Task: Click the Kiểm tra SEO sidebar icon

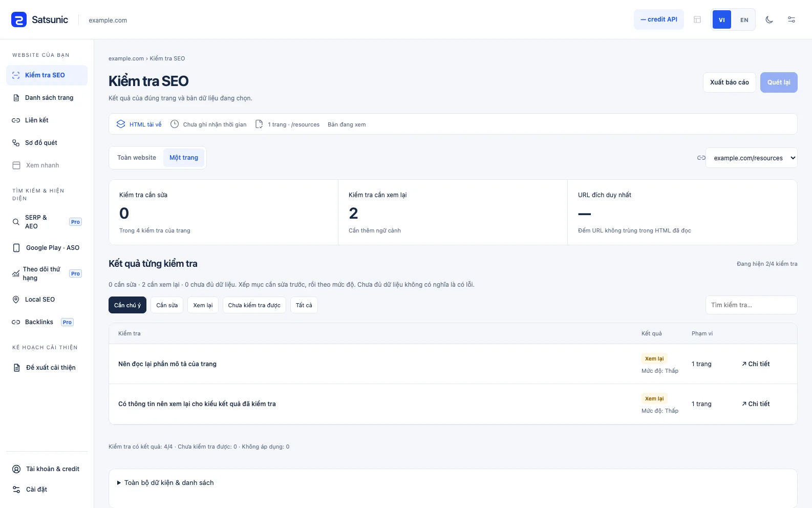Action: 16,75
